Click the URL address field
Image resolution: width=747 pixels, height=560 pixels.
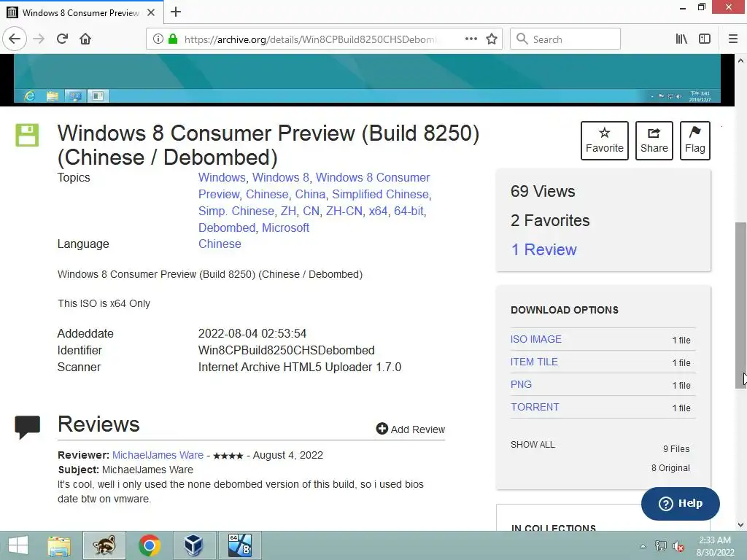[x=309, y=39]
